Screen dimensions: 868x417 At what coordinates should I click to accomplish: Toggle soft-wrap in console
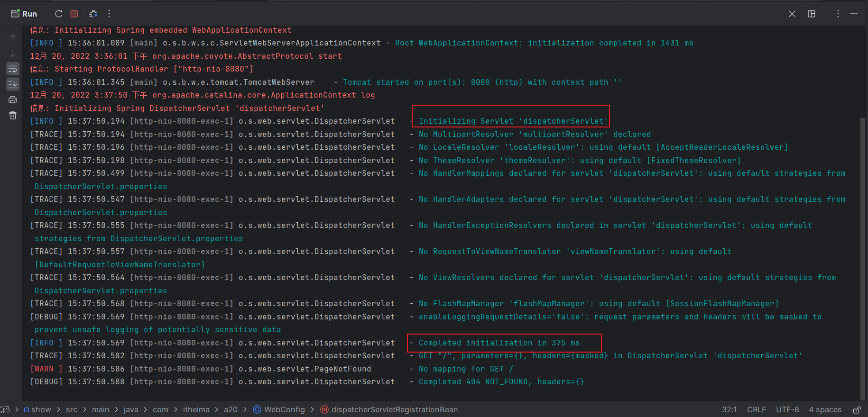point(13,69)
